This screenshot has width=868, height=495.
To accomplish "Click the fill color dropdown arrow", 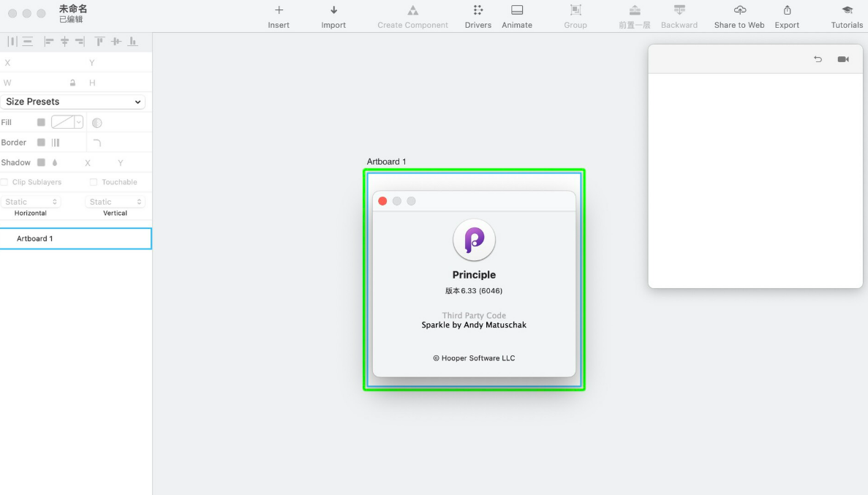I will (78, 122).
